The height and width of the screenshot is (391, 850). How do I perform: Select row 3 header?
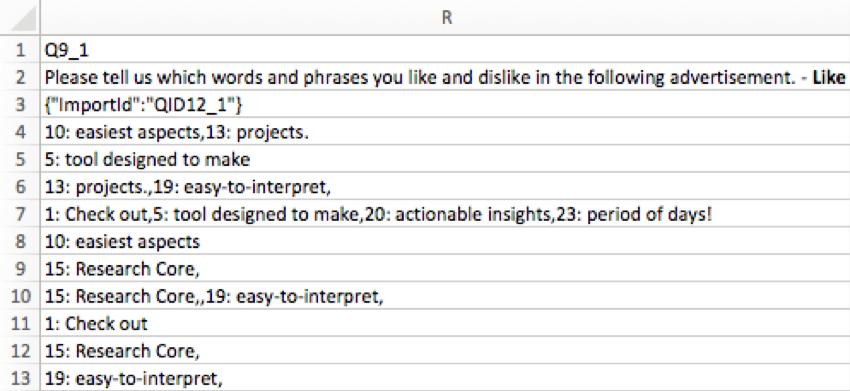[20, 105]
